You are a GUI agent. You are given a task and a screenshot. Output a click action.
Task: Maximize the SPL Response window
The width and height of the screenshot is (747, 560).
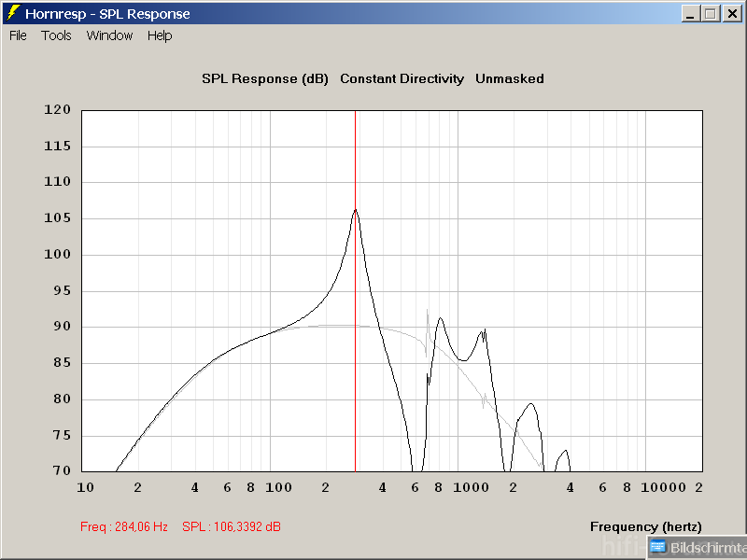[711, 14]
